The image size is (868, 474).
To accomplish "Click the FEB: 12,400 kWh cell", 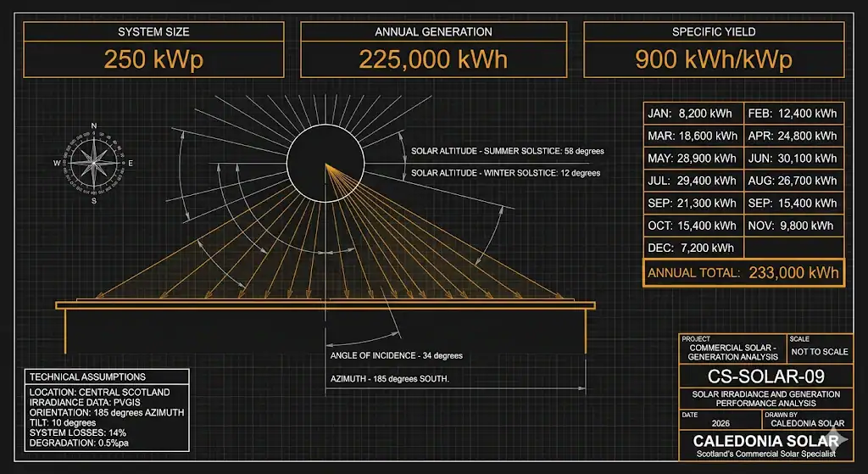I will coord(793,114).
